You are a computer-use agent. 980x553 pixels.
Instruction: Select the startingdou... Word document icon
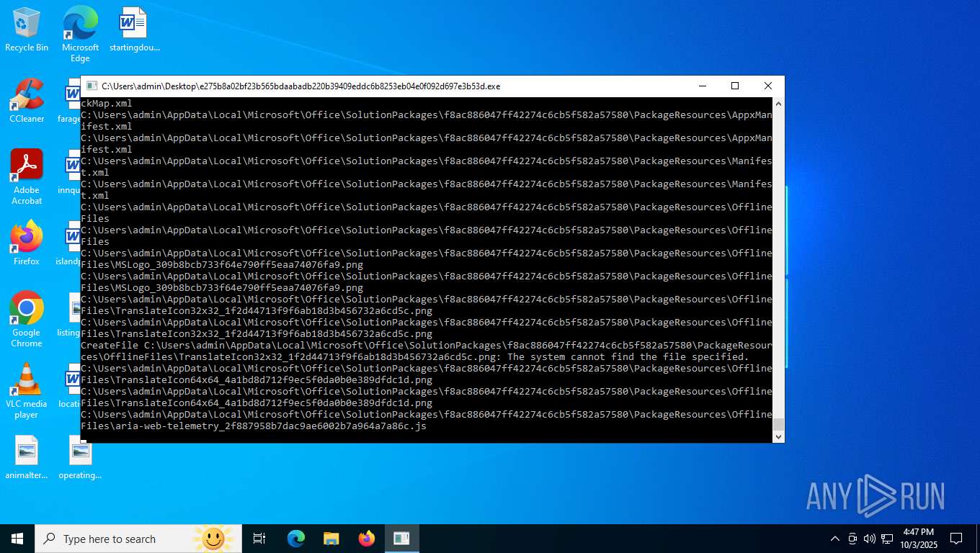tap(134, 30)
